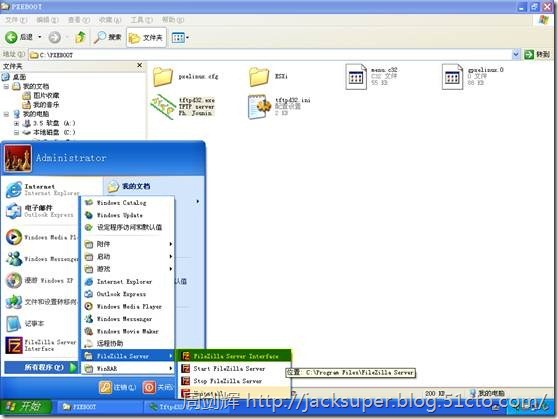The width and height of the screenshot is (558, 419).
Task: Open FileZilla Server folder in programs menu
Action: [x=128, y=356]
